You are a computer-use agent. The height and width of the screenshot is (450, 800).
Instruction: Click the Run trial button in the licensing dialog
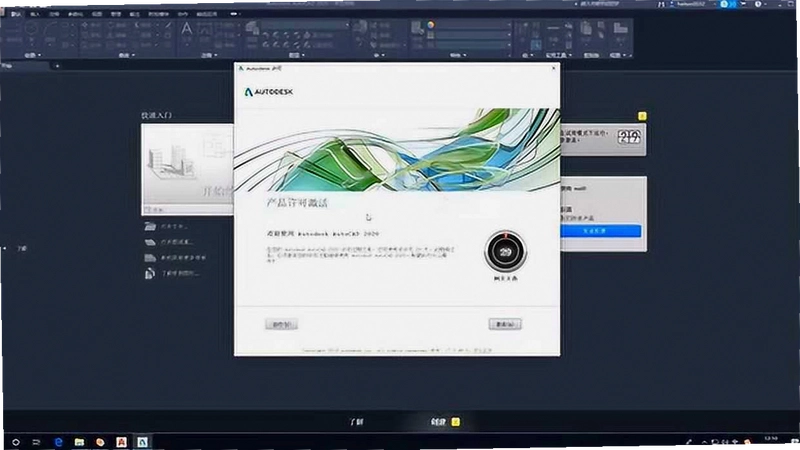click(x=281, y=324)
